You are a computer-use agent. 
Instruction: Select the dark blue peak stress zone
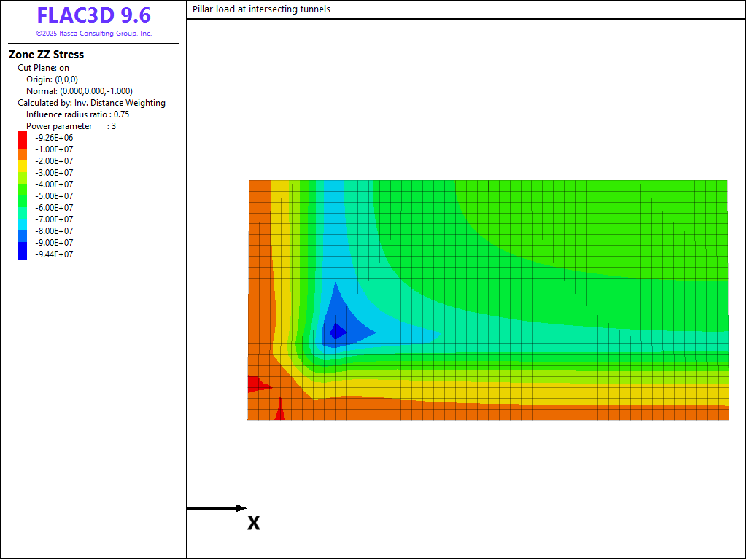(337, 332)
